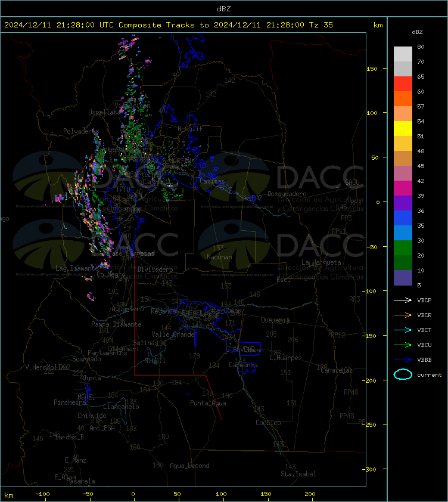Click the VBCT legend label

pyautogui.click(x=424, y=330)
